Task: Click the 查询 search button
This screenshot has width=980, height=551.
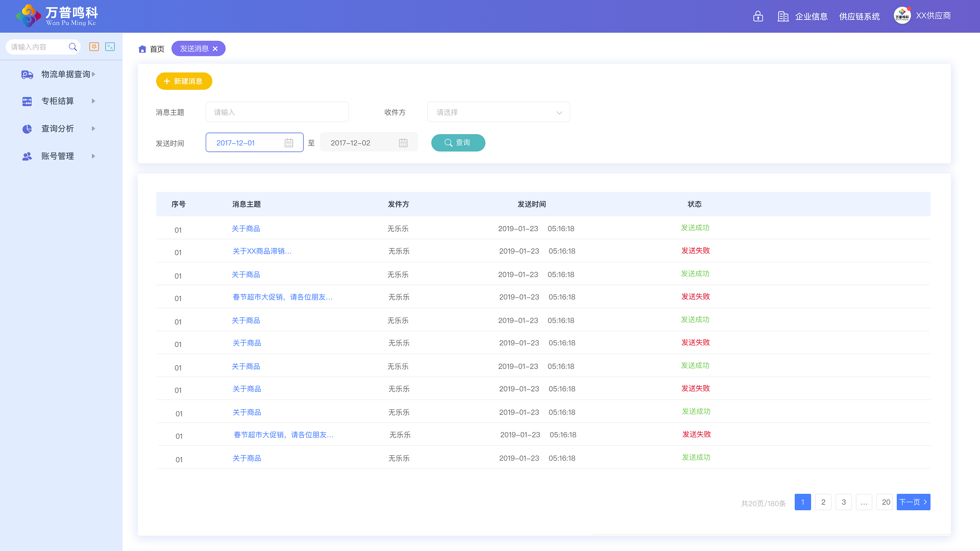Action: (x=458, y=143)
